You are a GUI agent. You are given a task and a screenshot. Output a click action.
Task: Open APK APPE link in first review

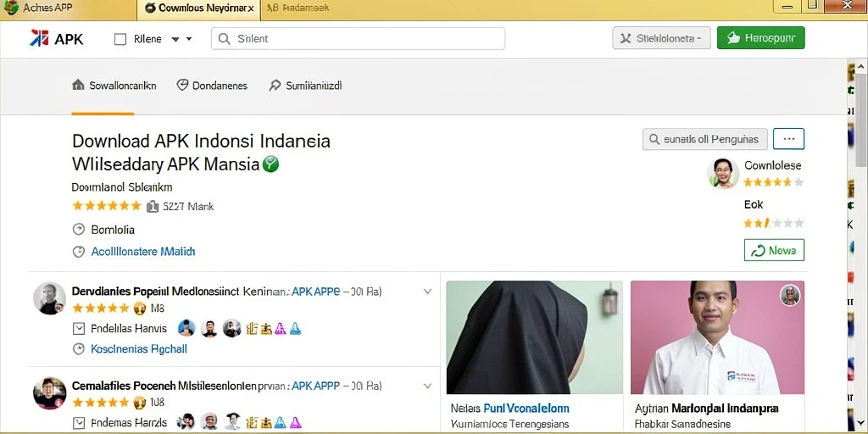(315, 292)
